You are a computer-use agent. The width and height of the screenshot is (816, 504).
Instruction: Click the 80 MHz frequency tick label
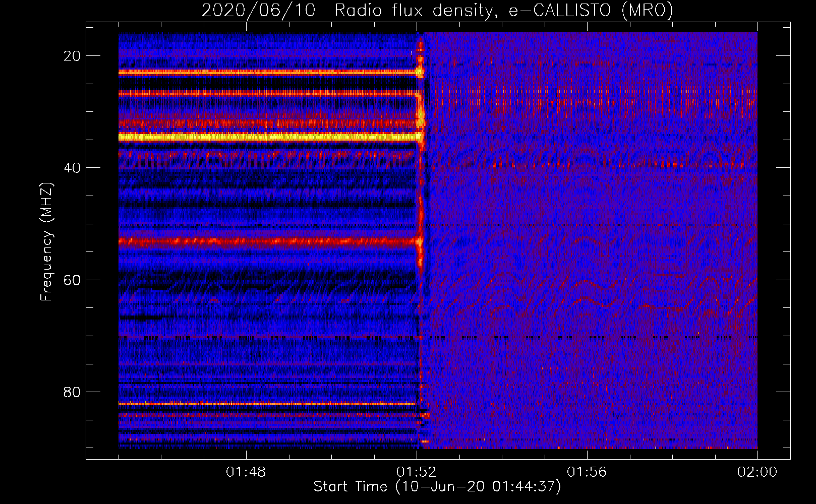[72, 392]
